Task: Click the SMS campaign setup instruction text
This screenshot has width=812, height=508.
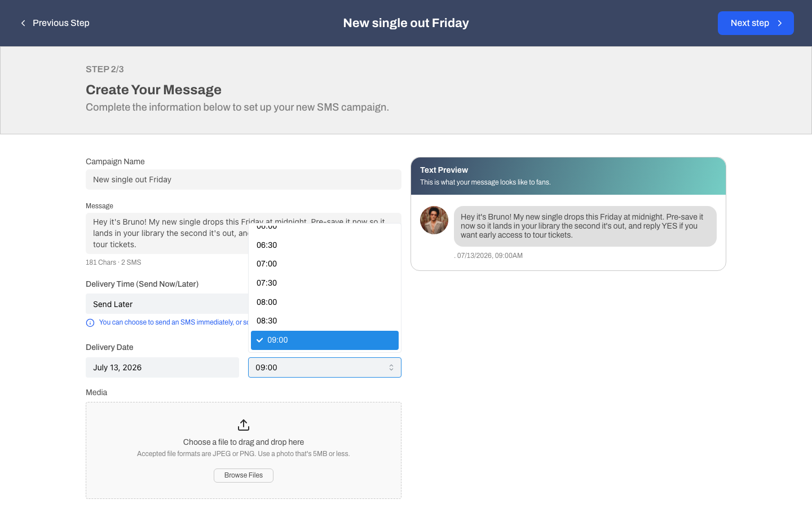Action: (237, 107)
